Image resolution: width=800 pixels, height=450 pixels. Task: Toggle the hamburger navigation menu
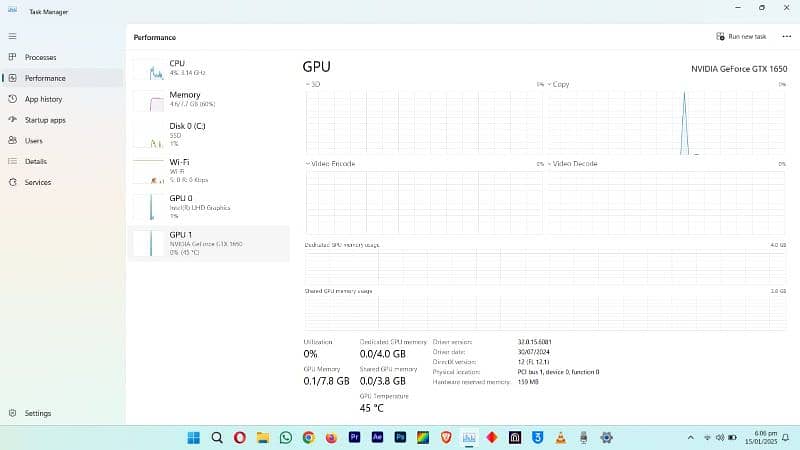(12, 36)
